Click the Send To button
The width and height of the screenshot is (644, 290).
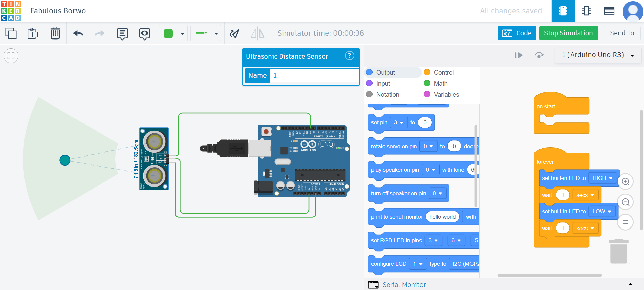[x=622, y=33]
